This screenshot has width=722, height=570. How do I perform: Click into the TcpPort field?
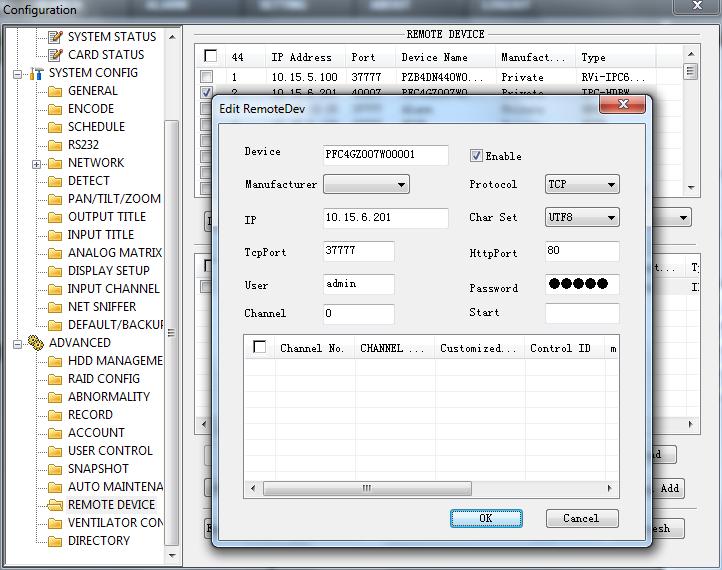tap(359, 251)
